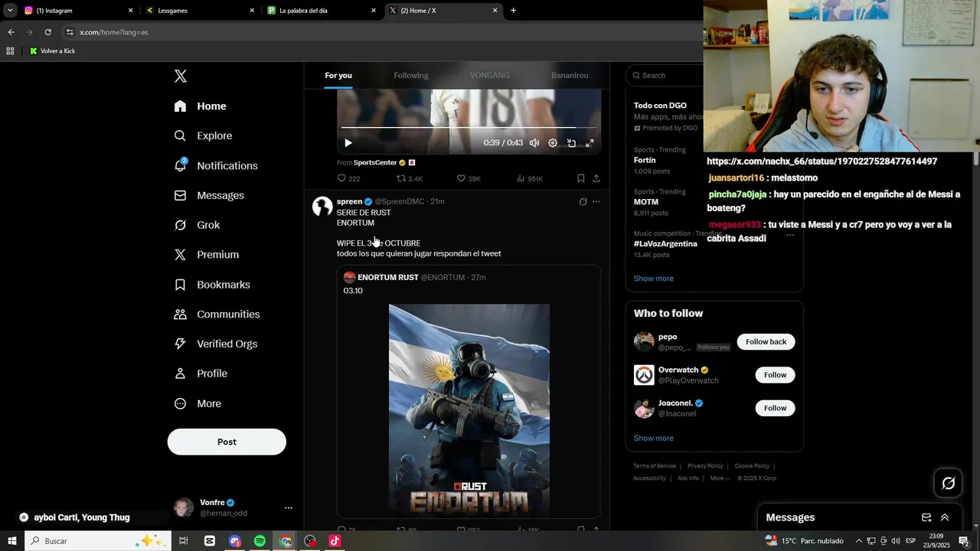Click the X logo in sidebar
The image size is (980, 551).
pyautogui.click(x=181, y=76)
